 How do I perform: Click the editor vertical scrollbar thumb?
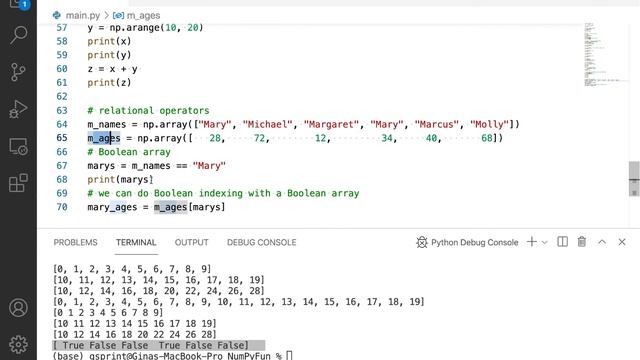[634, 179]
